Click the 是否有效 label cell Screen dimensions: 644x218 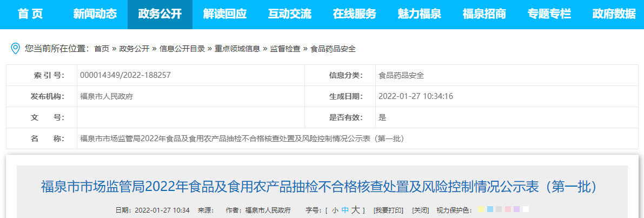pyautogui.click(x=340, y=117)
